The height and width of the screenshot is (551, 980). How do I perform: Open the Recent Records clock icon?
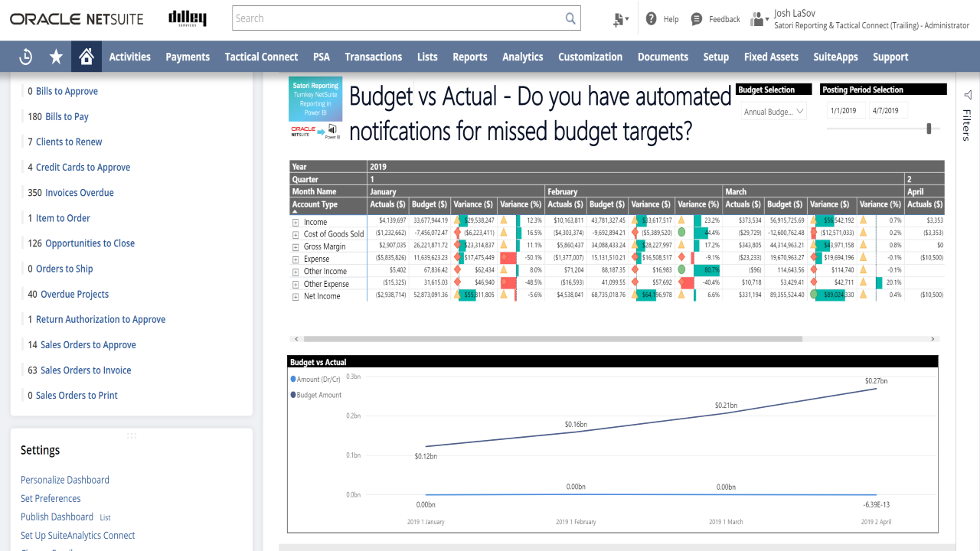[25, 57]
